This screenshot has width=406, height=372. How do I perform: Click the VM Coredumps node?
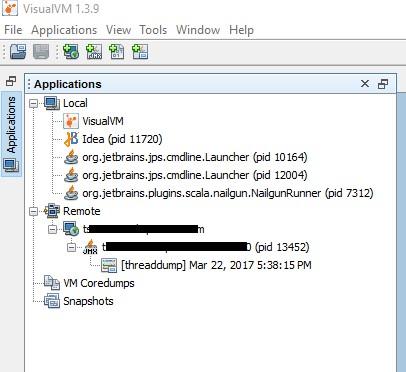pos(99,283)
